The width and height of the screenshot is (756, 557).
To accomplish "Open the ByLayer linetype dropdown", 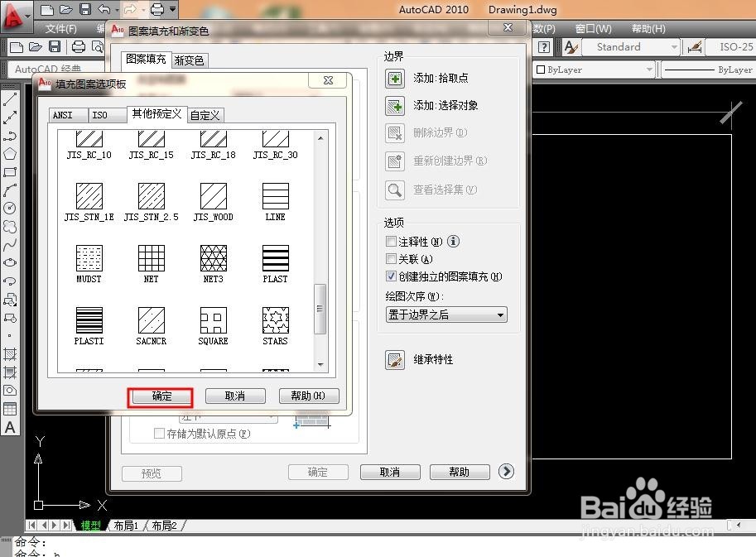I will (708, 70).
